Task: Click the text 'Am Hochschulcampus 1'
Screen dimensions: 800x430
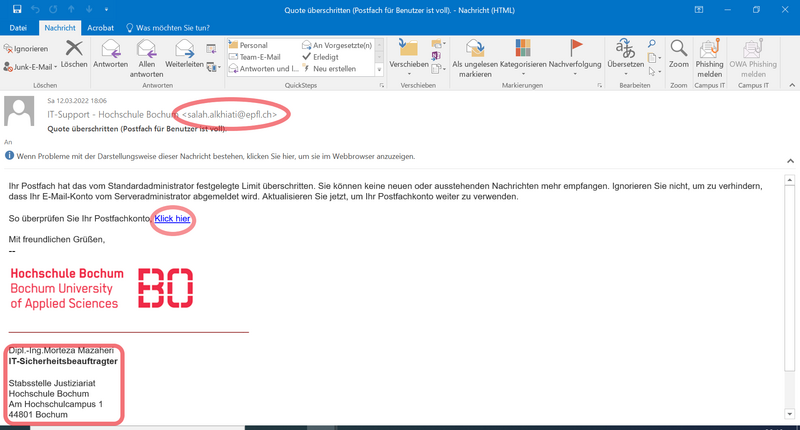Action: pos(56,404)
